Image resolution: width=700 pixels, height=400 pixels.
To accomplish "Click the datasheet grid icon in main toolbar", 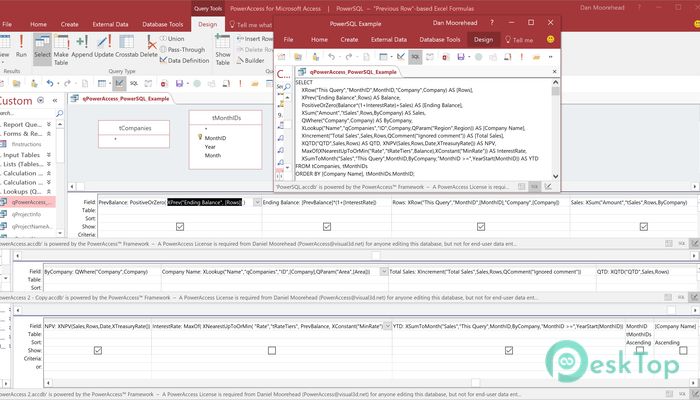I will (x=102, y=83).
